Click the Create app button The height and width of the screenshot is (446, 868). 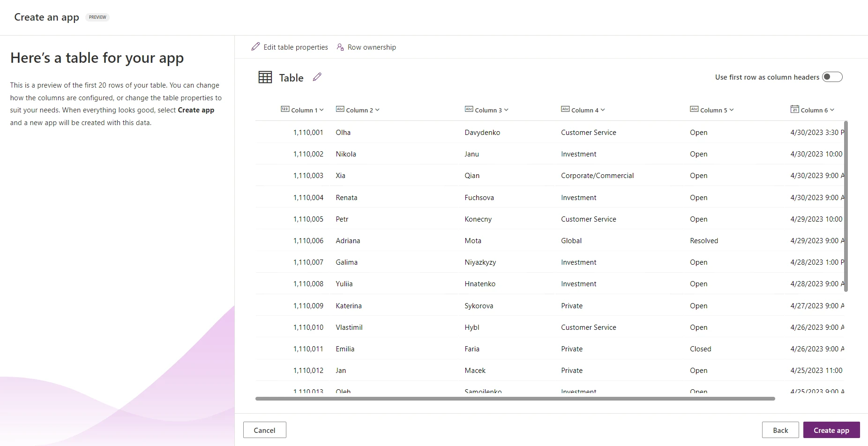pos(831,430)
